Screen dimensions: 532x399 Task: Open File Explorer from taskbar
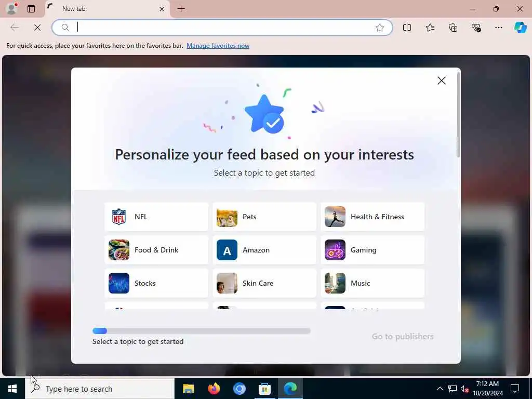click(188, 389)
